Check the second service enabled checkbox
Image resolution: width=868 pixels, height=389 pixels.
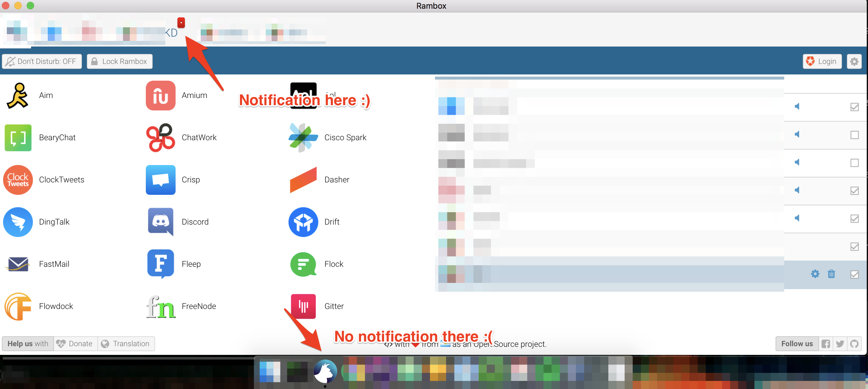[x=854, y=135]
